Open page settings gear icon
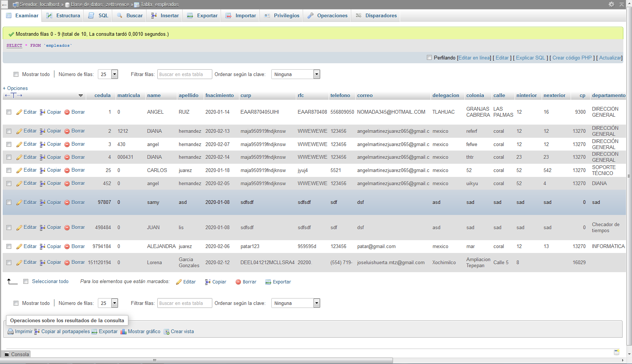The image size is (632, 364). [x=611, y=4]
